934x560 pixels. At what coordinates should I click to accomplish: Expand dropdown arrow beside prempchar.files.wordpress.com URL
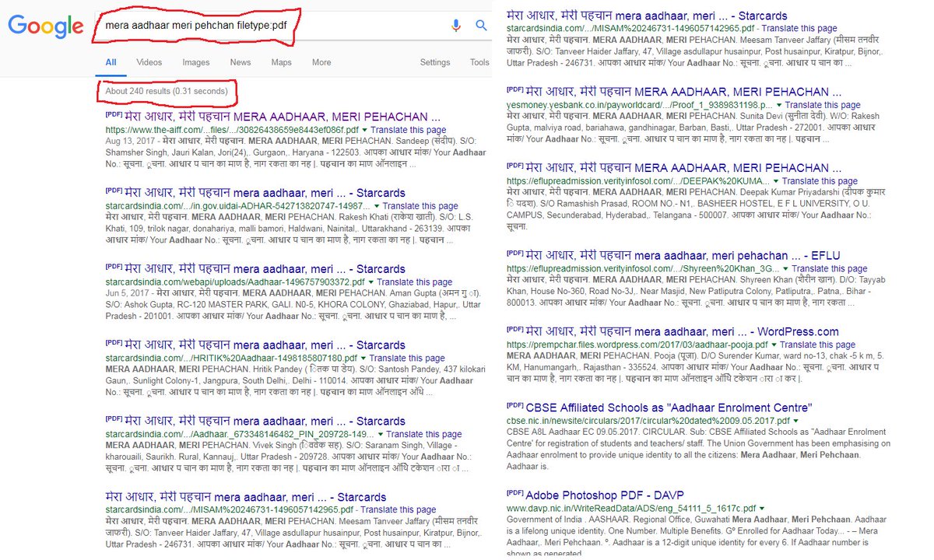(773, 345)
